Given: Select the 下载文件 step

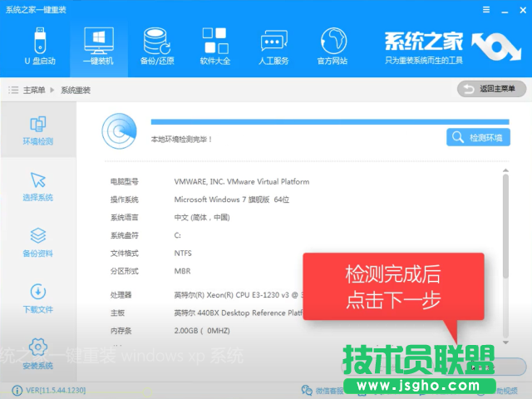Looking at the screenshot, I should [38, 299].
